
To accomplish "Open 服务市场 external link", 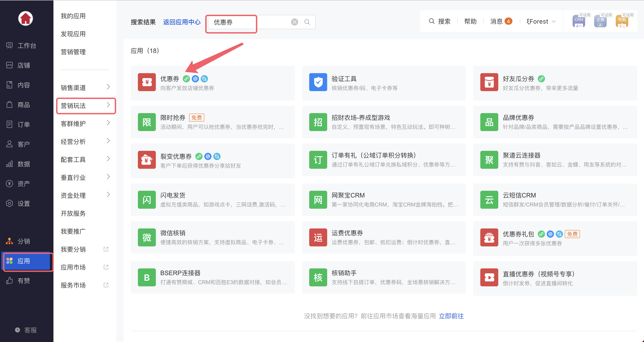I will (85, 285).
